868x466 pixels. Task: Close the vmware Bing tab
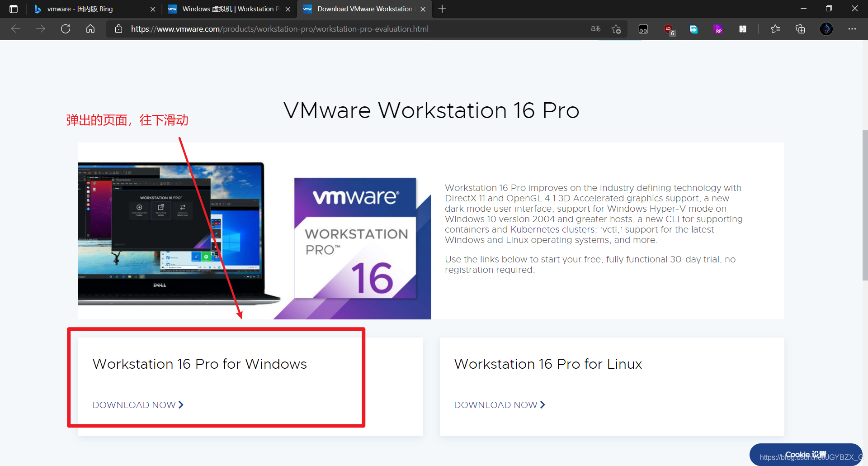[153, 9]
